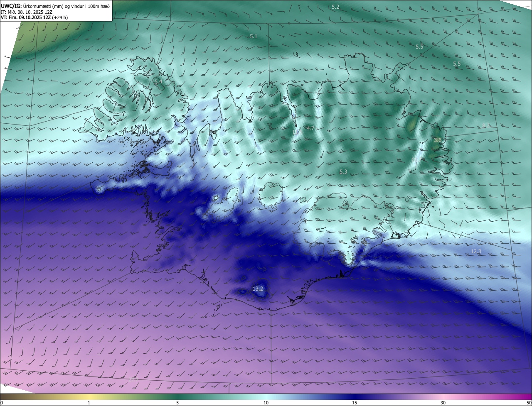Image resolution: width=532 pixels, height=406 pixels.
Task: Click the map value label '5.1'
Action: pyautogui.click(x=254, y=37)
